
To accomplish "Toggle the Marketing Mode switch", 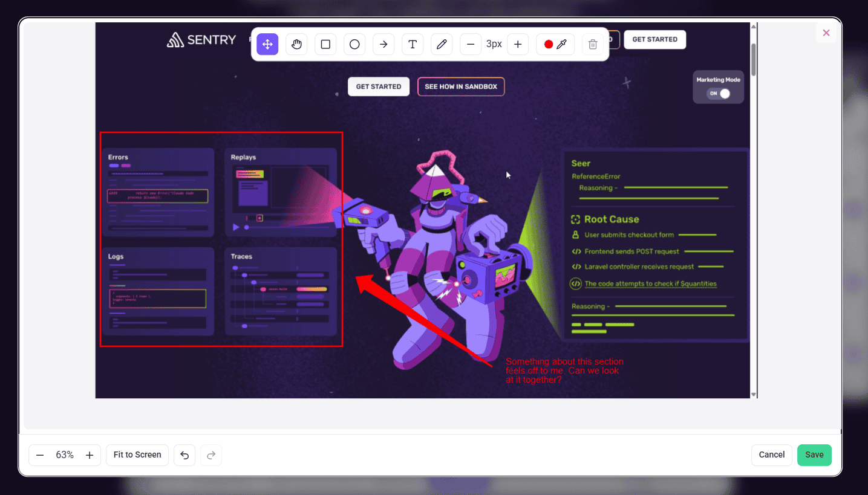I will pyautogui.click(x=719, y=94).
